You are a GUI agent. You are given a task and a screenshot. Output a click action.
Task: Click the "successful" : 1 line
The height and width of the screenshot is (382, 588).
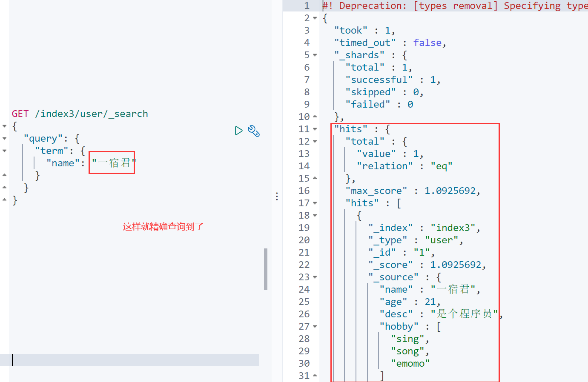tap(393, 80)
